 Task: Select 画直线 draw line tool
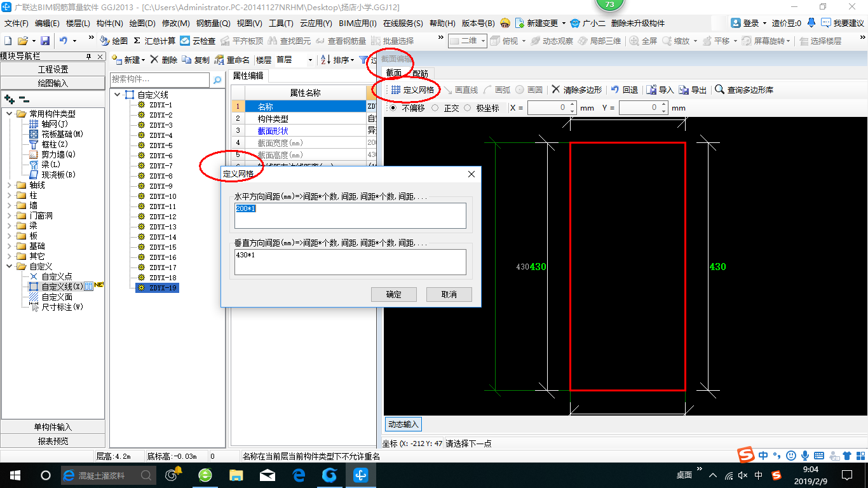pyautogui.click(x=461, y=90)
